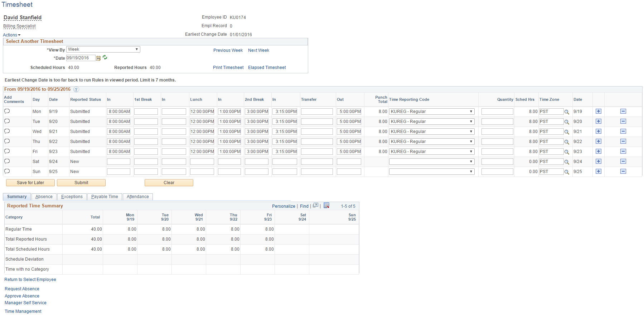Delete the 9/23 timesheet row

623,151
